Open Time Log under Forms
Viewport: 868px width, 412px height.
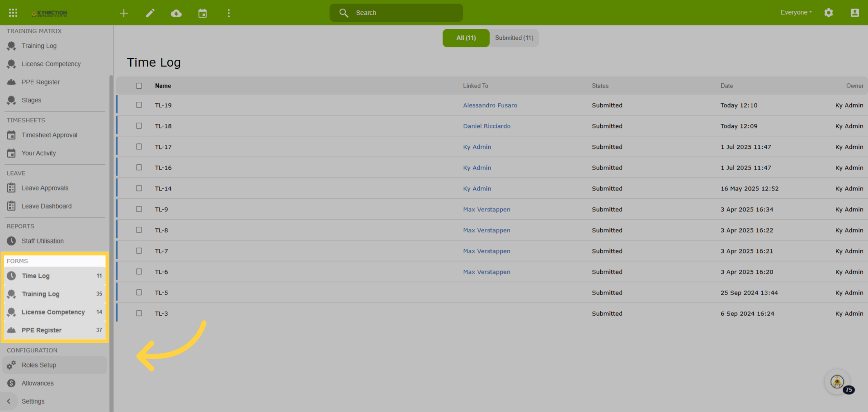point(55,276)
